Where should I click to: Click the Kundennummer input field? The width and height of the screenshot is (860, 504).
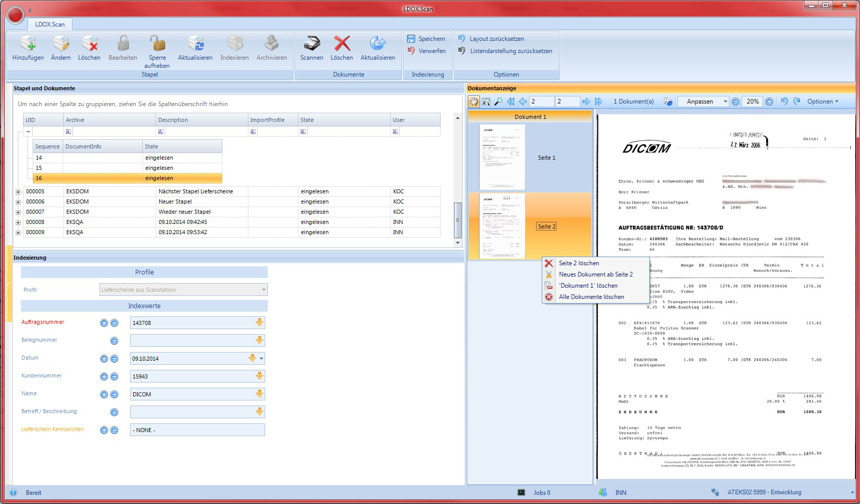(x=193, y=376)
